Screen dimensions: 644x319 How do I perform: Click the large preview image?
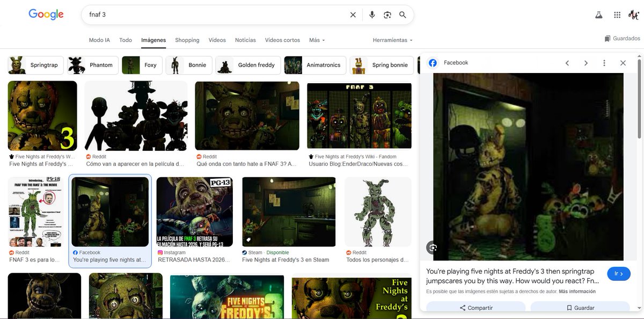(528, 166)
